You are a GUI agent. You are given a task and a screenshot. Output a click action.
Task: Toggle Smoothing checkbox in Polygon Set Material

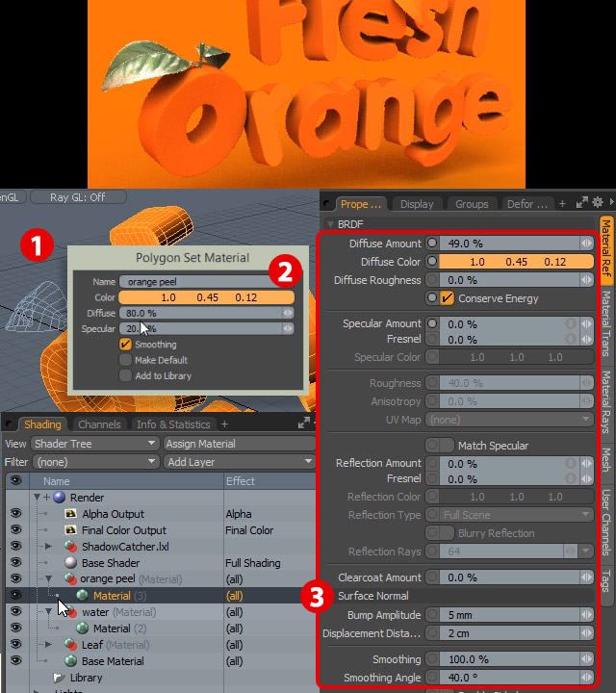(x=125, y=345)
